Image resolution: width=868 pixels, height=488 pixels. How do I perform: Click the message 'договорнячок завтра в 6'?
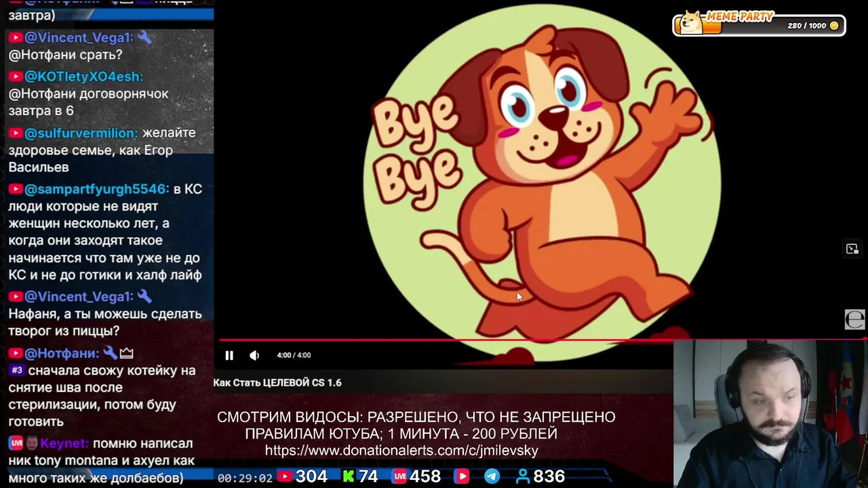[x=88, y=102]
